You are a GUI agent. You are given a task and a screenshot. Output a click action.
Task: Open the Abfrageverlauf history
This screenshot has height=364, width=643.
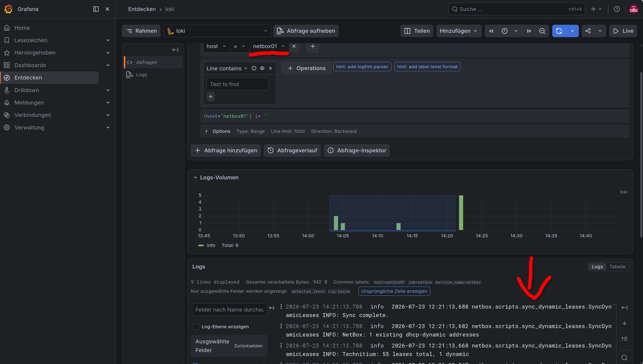(292, 151)
